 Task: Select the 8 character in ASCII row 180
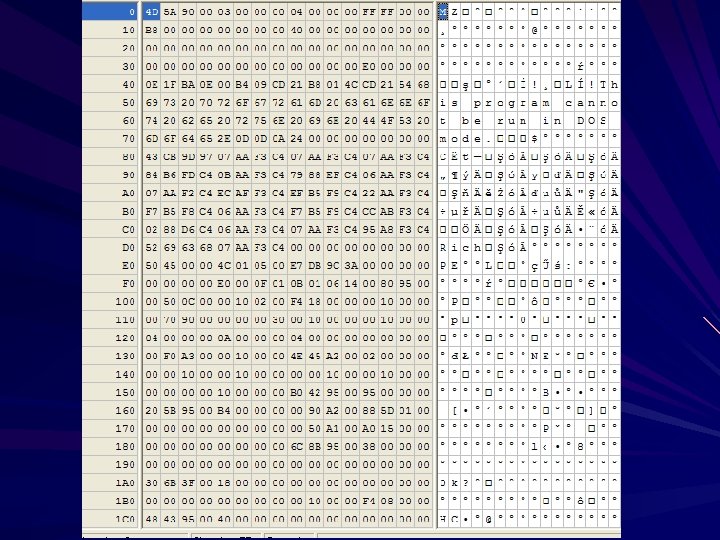pos(580,447)
